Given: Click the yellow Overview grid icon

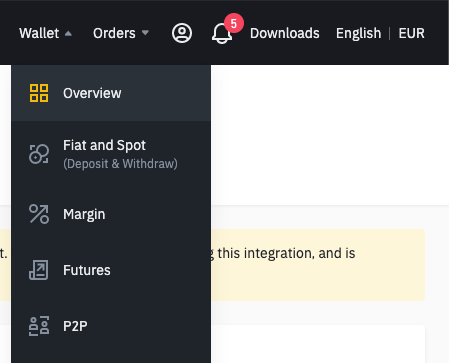Looking at the screenshot, I should (x=39, y=93).
